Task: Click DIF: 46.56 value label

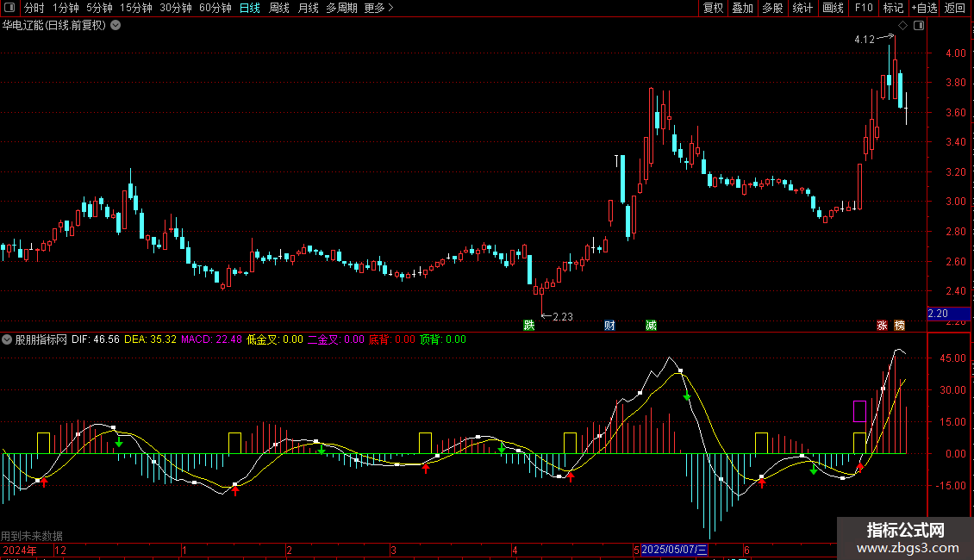Action: [x=96, y=339]
